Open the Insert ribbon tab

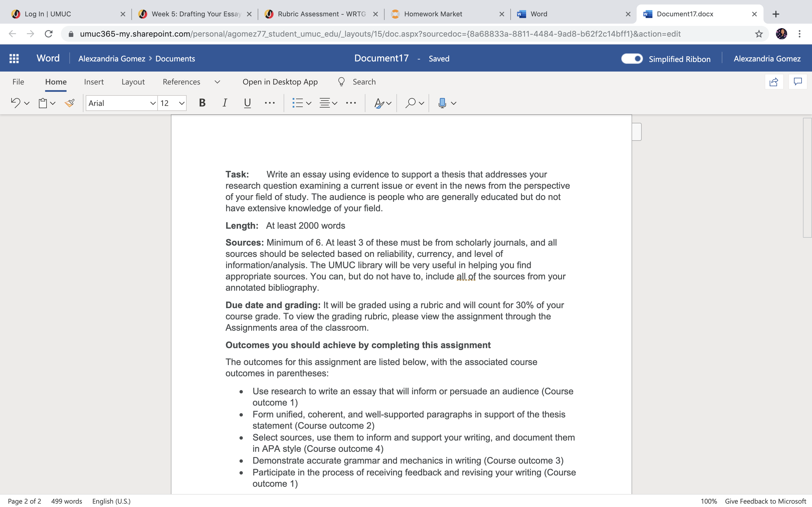click(x=94, y=82)
